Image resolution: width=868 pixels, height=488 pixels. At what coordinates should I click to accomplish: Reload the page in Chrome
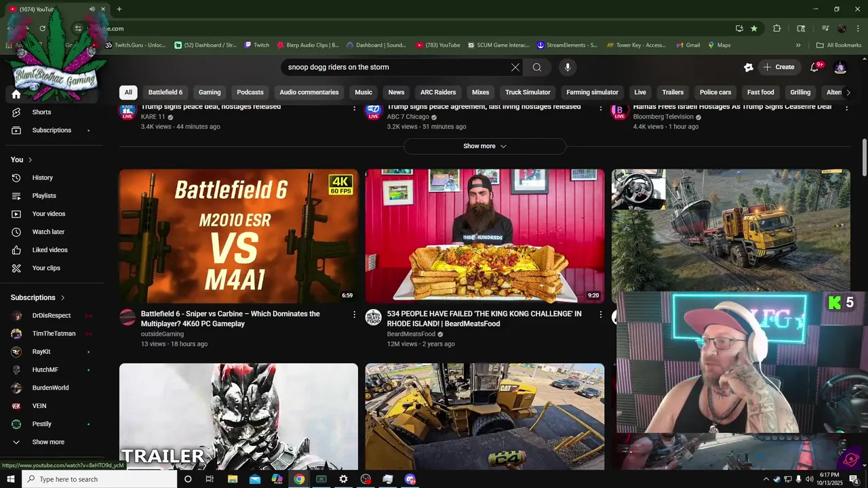pyautogui.click(x=43, y=28)
